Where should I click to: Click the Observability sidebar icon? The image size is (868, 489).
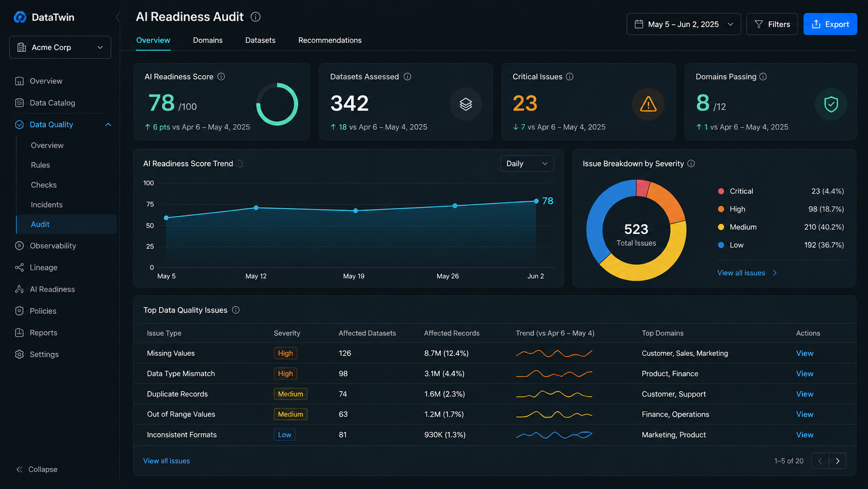tap(20, 246)
